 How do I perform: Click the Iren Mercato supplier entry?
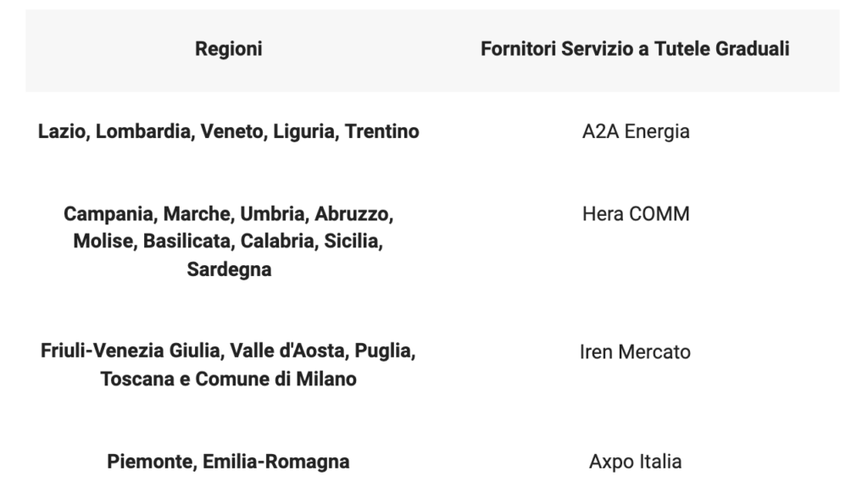coord(635,351)
